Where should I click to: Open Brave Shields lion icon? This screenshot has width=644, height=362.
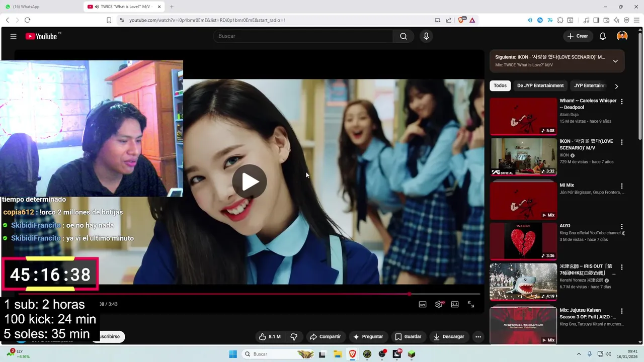coord(461,20)
